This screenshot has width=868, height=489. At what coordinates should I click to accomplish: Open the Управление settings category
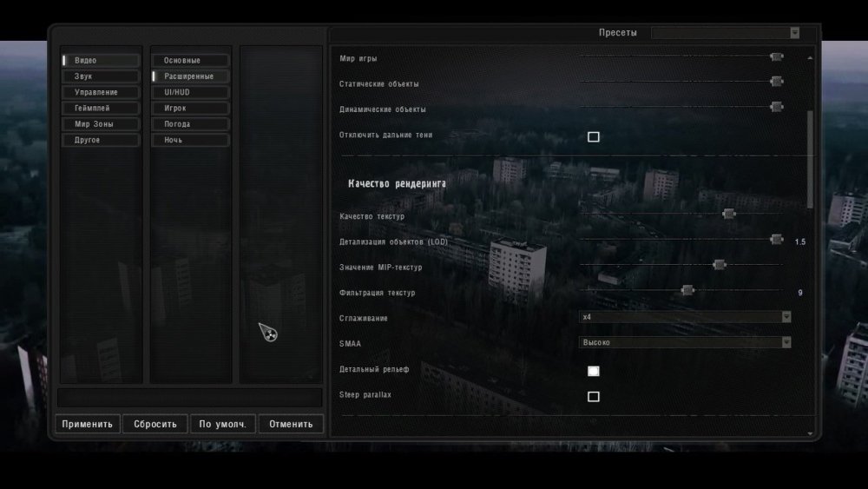[101, 92]
